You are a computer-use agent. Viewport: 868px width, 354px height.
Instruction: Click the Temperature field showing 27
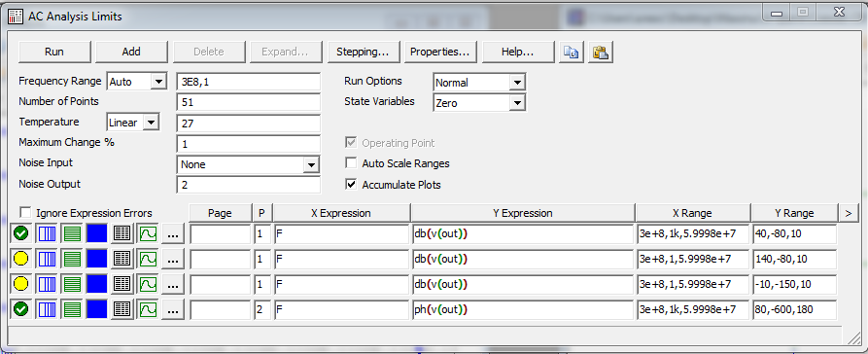point(248,123)
